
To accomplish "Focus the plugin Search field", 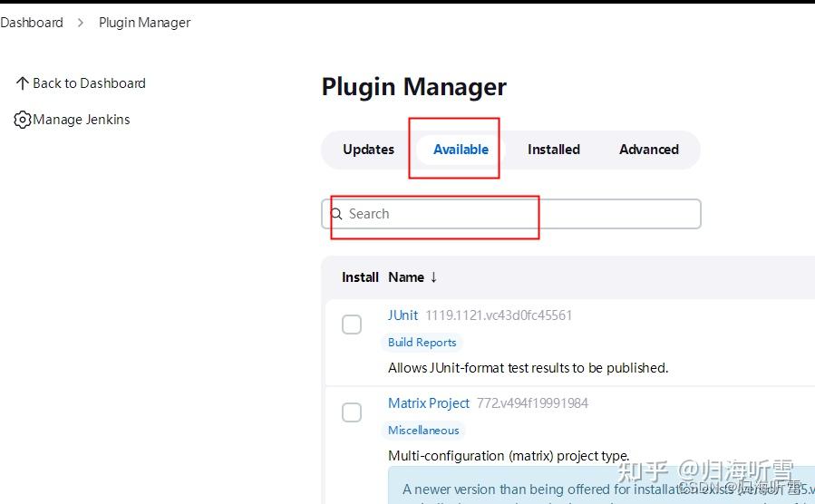I will point(511,214).
